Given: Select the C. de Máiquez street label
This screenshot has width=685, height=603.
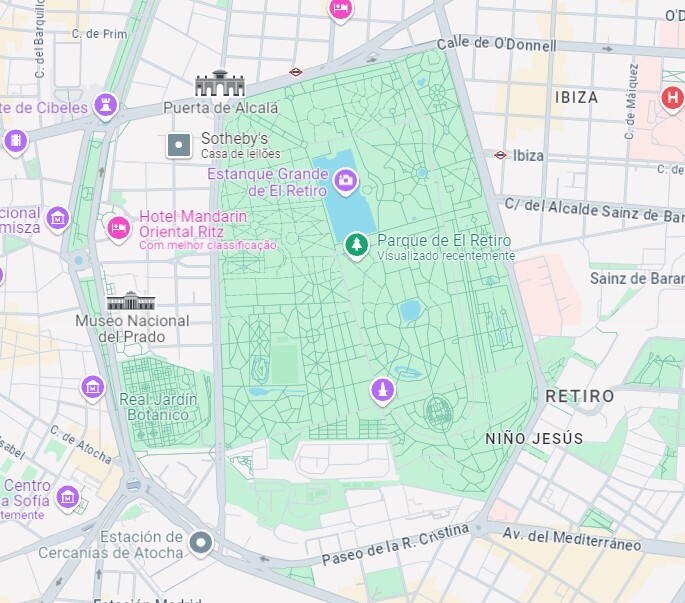Looking at the screenshot, I should click(632, 101).
